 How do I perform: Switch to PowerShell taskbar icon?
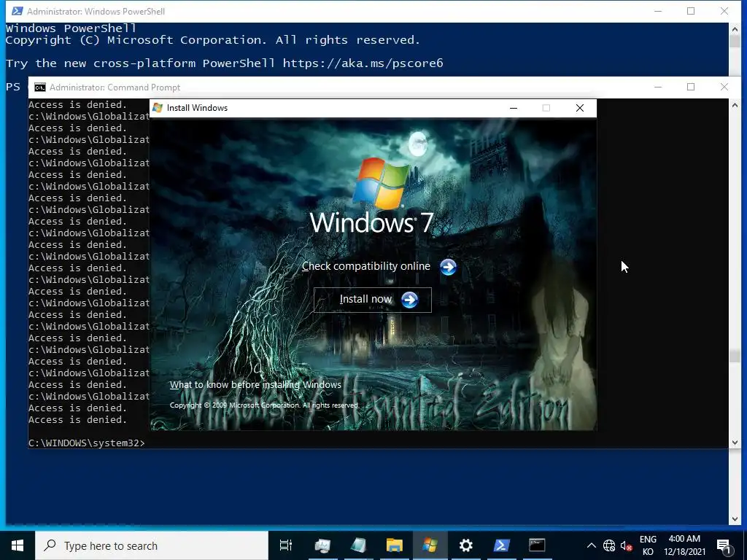tap(502, 545)
